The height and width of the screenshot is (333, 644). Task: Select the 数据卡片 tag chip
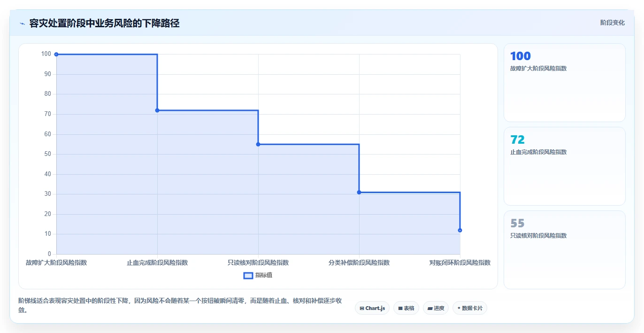pos(470,308)
